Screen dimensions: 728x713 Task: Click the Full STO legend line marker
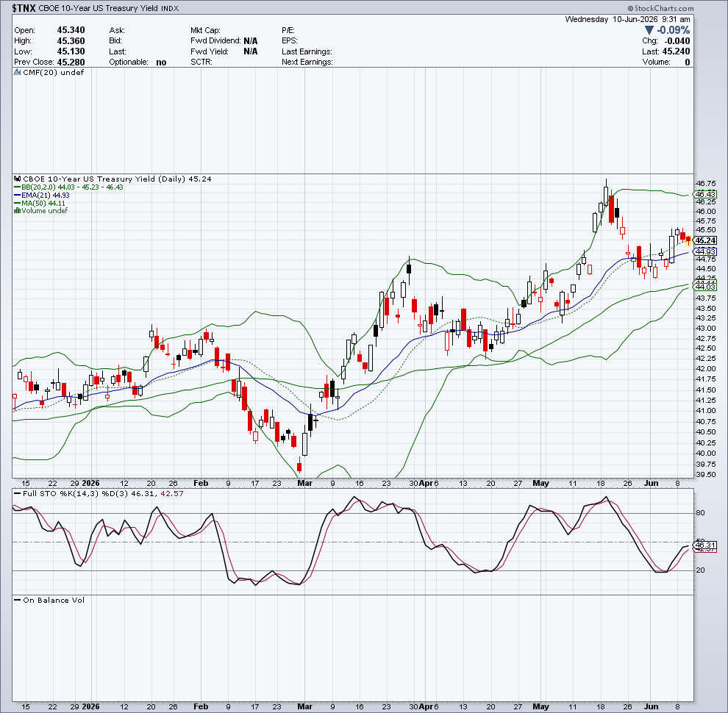[x=17, y=494]
